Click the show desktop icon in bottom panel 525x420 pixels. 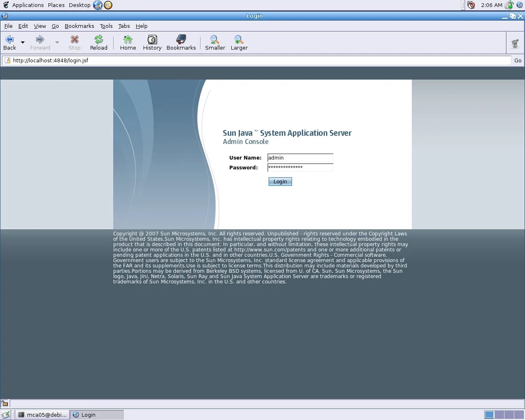coord(6,415)
